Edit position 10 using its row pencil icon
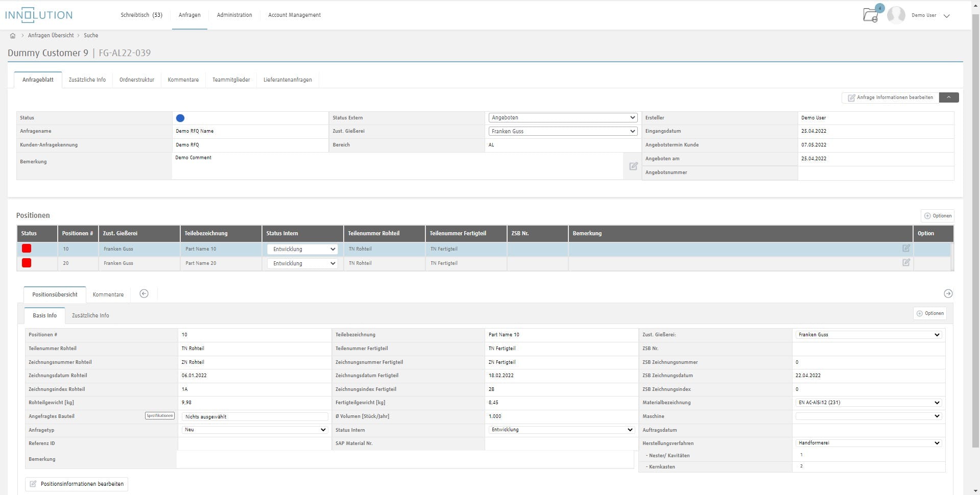980x495 pixels. [906, 249]
